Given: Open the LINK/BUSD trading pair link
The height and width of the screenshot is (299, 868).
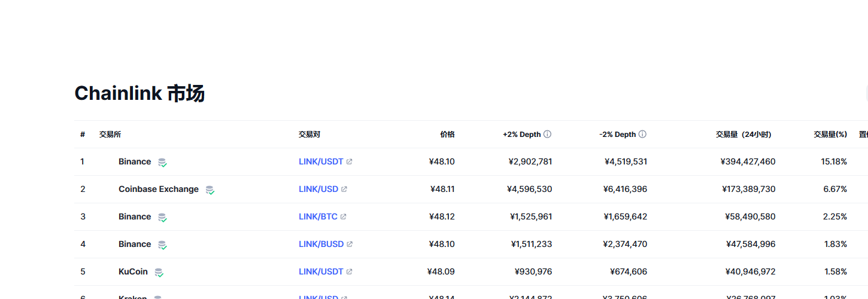Looking at the screenshot, I should pos(321,244).
